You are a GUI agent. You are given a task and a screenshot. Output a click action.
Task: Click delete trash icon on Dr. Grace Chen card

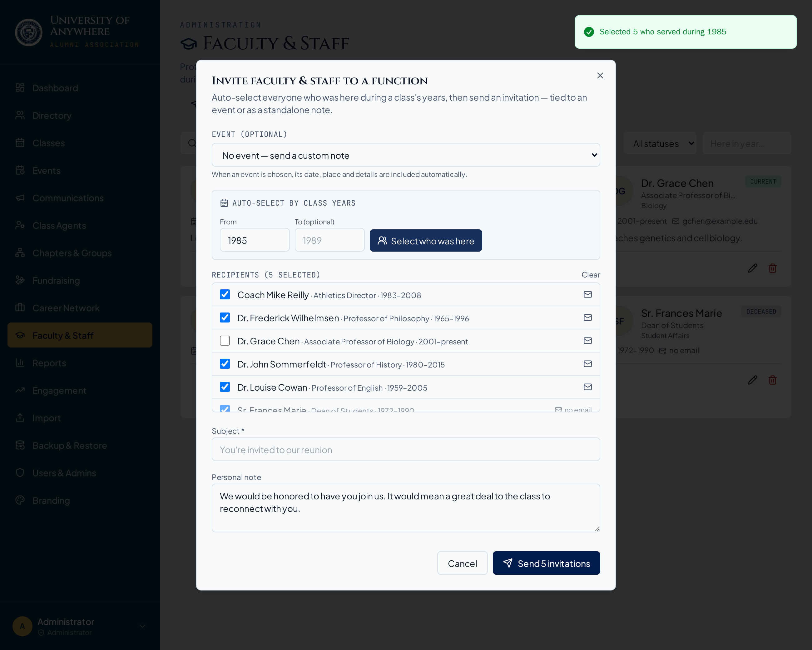772,268
